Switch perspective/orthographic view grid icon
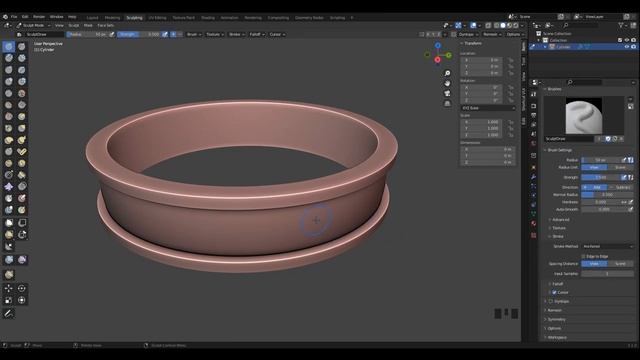 pyautogui.click(x=447, y=104)
